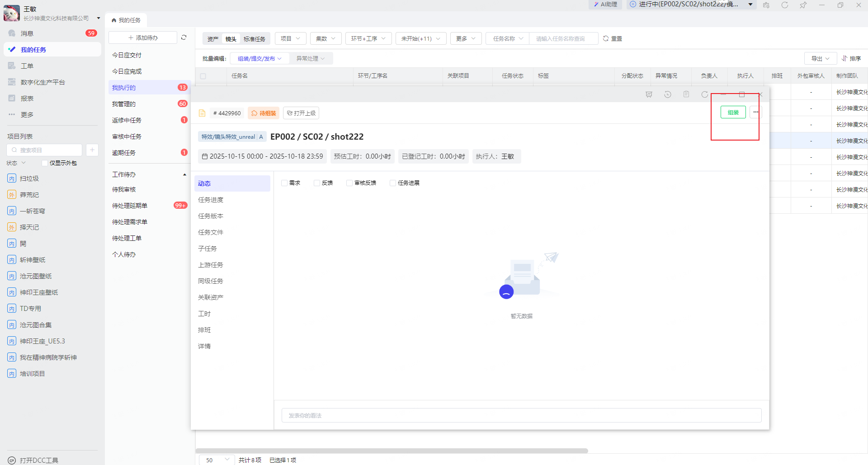Click the horizontal scrollbar under the task table
The height and width of the screenshot is (465, 868).
coord(392,451)
